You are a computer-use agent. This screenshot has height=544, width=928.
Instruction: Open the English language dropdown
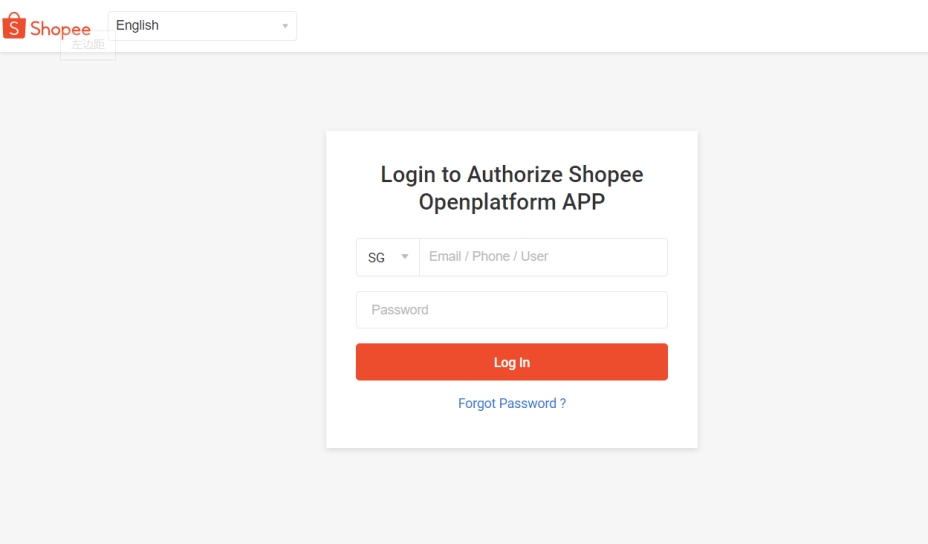(202, 26)
